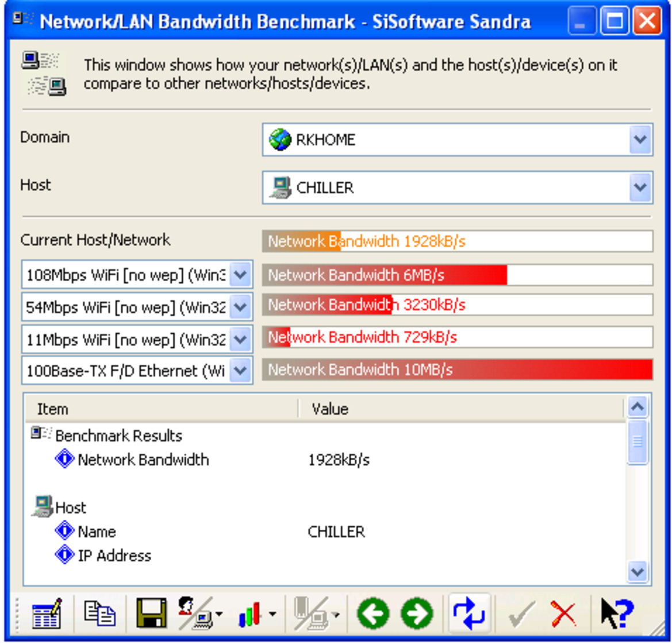Click the list scrollbar down arrow
This screenshot has width=672, height=643.
638,572
